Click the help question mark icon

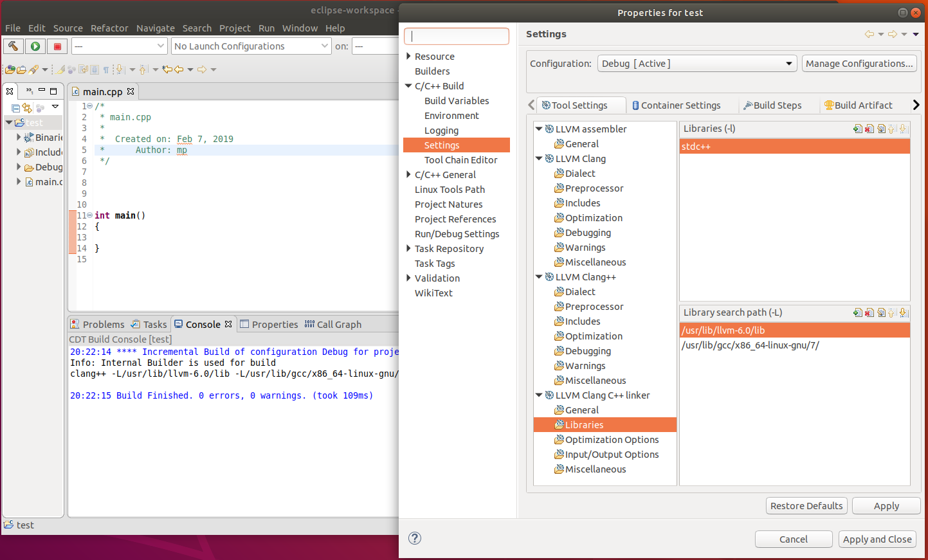click(415, 538)
